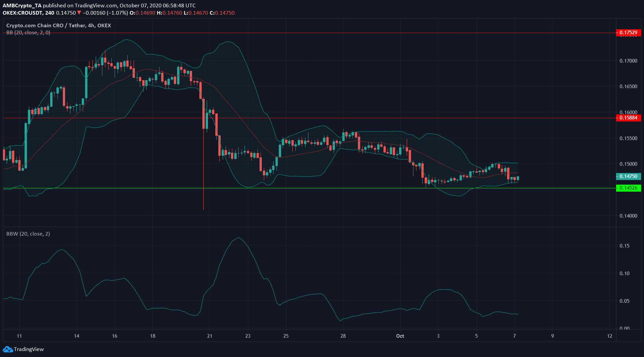Click the 14 date label on time axis
The width and height of the screenshot is (644, 357).
click(76, 336)
